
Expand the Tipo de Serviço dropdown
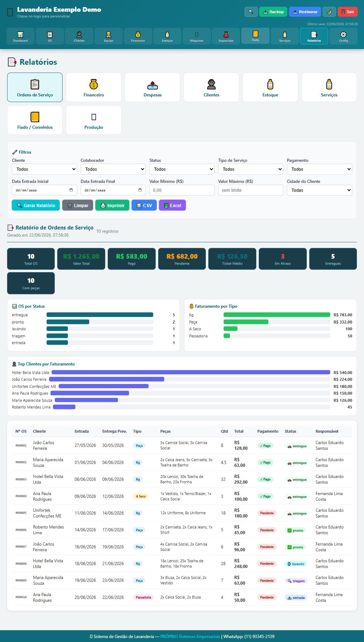tap(251, 169)
